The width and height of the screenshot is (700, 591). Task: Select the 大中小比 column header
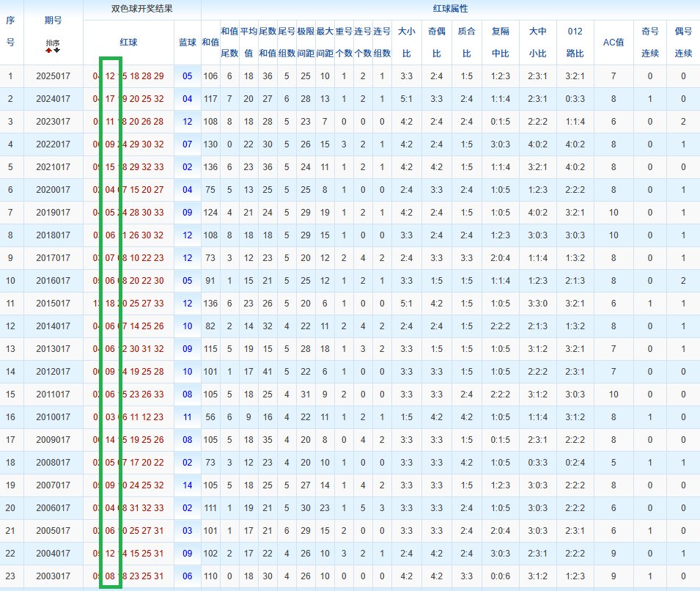[537, 42]
